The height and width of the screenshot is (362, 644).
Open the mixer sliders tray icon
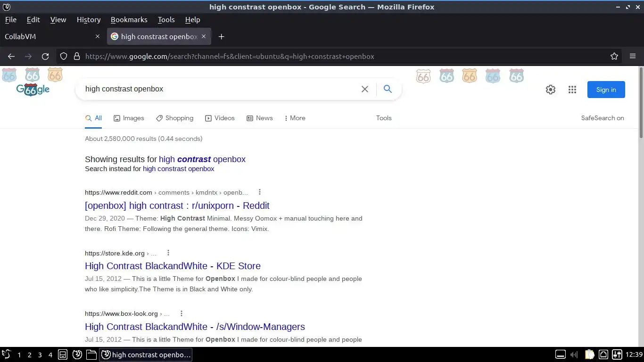pos(617,354)
